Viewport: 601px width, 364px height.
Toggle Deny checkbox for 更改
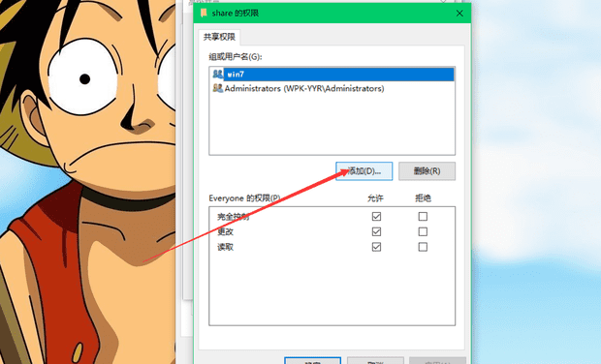[423, 231]
